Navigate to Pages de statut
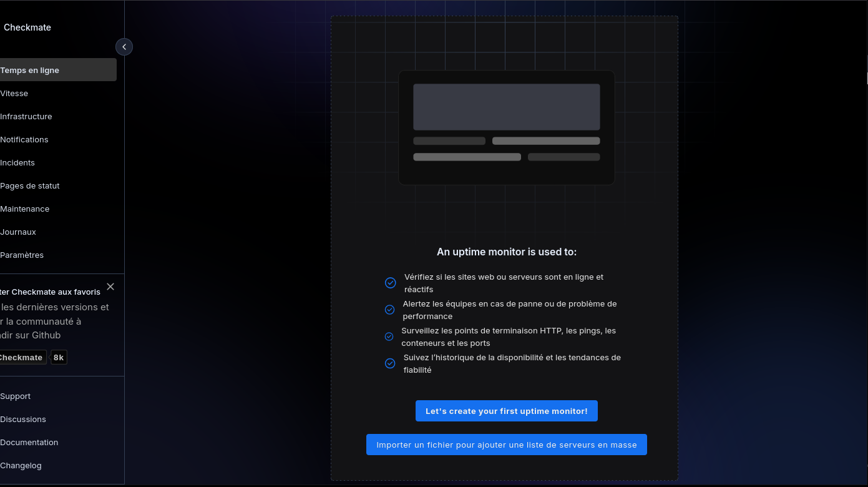This screenshot has width=868, height=487. tap(30, 185)
